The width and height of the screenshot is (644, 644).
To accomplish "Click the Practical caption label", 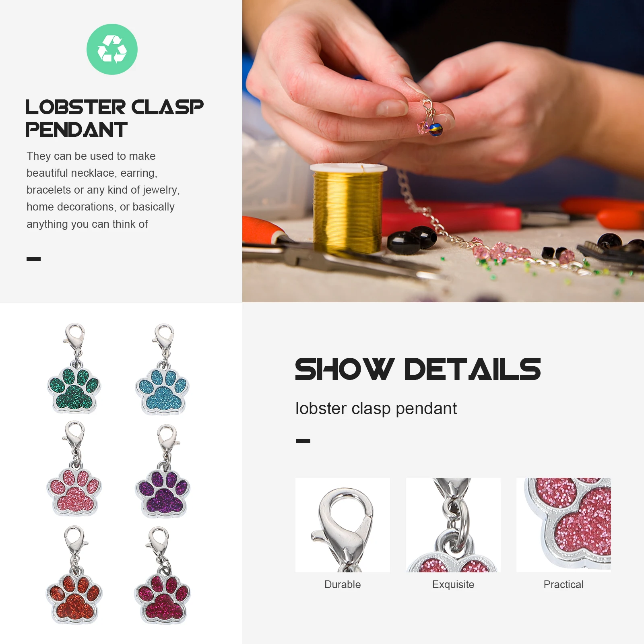I will pos(563,584).
